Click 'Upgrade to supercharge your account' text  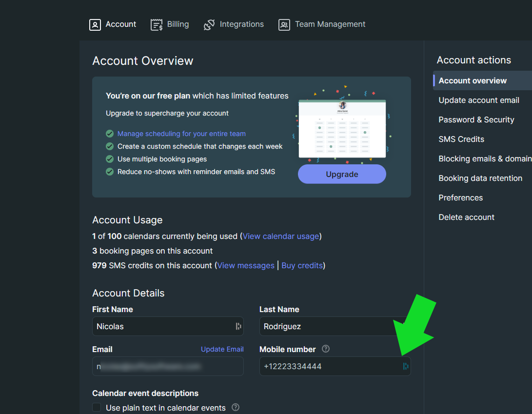point(167,113)
